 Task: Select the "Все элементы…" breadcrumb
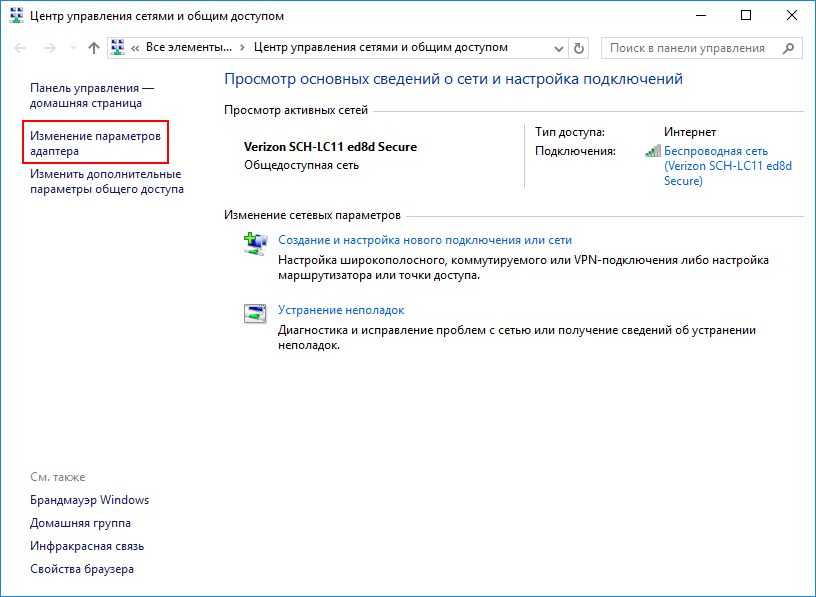[x=188, y=48]
